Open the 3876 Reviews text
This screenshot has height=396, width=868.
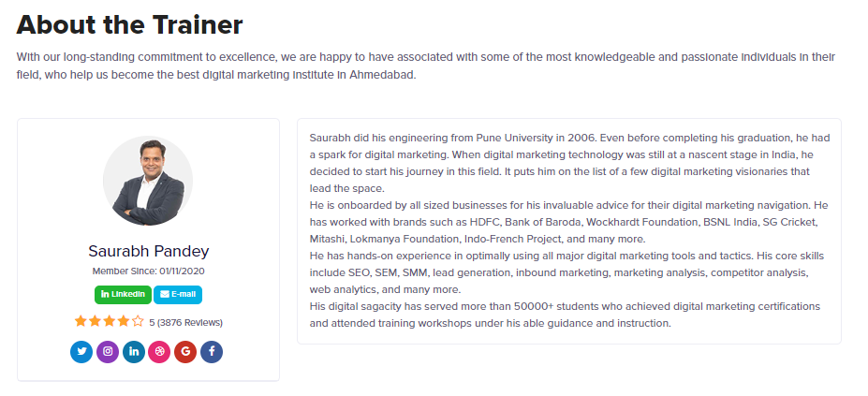click(190, 322)
